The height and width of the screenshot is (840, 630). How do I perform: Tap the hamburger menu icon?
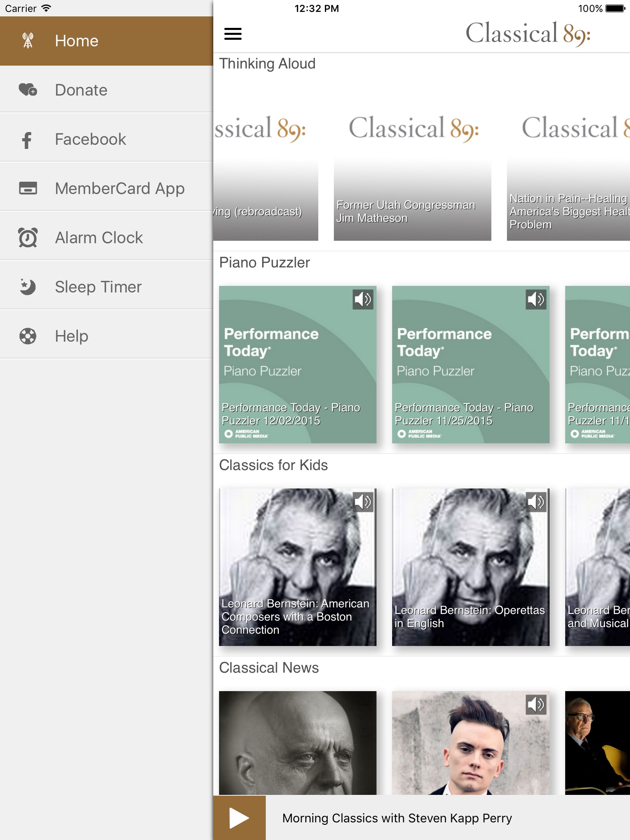[x=233, y=34]
